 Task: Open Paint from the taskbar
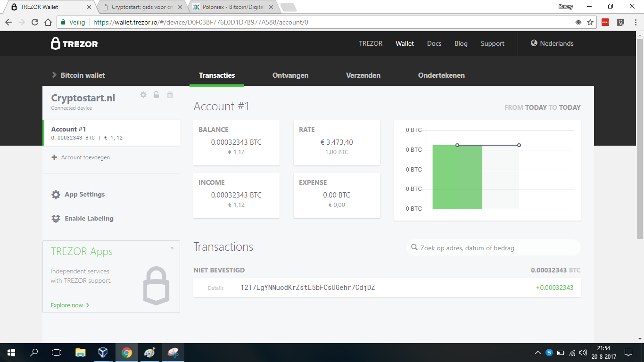pyautogui.click(x=149, y=353)
